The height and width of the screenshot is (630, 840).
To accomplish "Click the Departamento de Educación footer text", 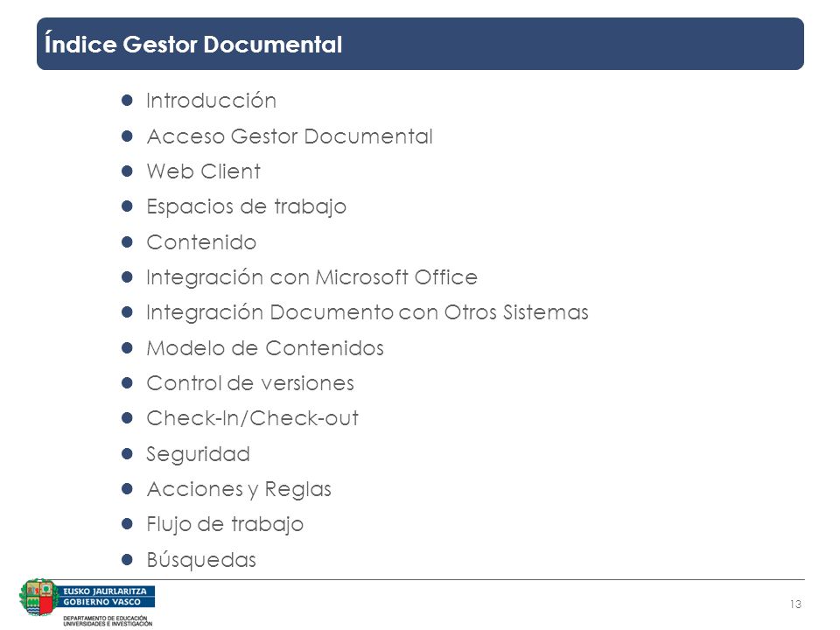I will tap(108, 621).
